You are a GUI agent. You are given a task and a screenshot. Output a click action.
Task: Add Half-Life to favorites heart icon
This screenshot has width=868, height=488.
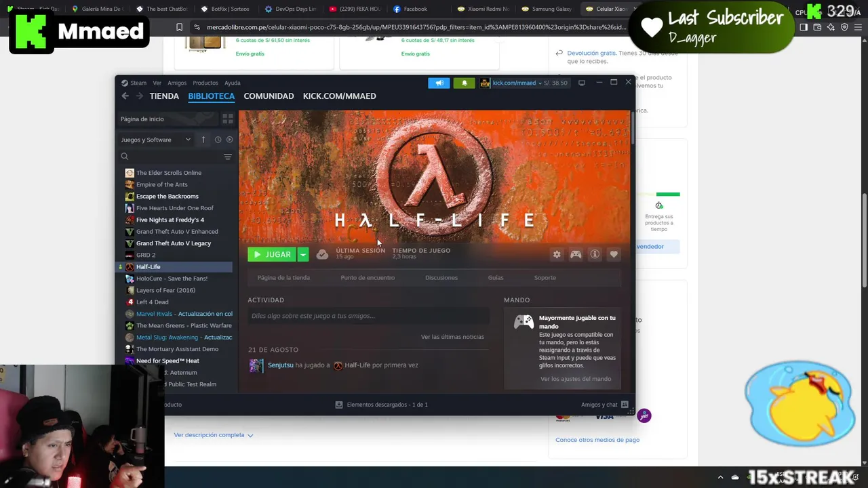pos(614,254)
